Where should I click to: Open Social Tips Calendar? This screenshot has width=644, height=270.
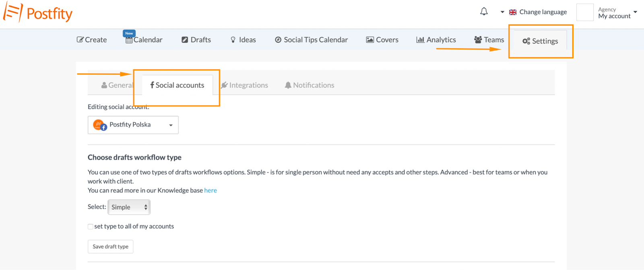[312, 40]
